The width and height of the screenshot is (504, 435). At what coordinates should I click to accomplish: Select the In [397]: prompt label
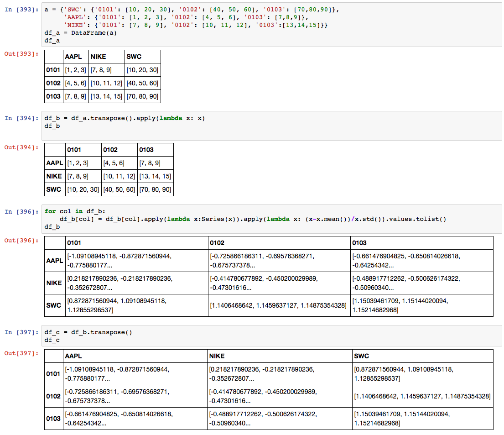tap(21, 332)
